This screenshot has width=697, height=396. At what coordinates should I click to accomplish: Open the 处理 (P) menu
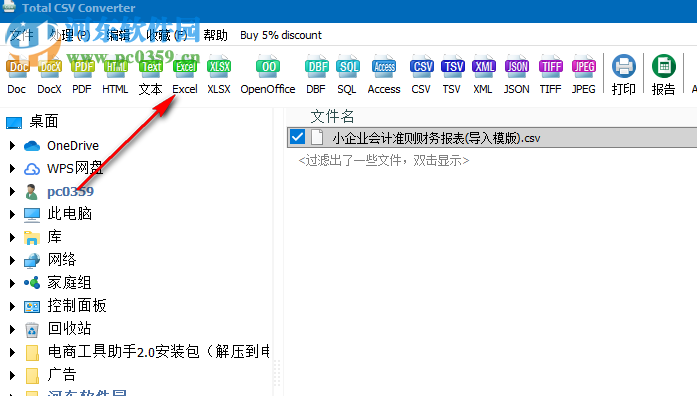pos(69,35)
